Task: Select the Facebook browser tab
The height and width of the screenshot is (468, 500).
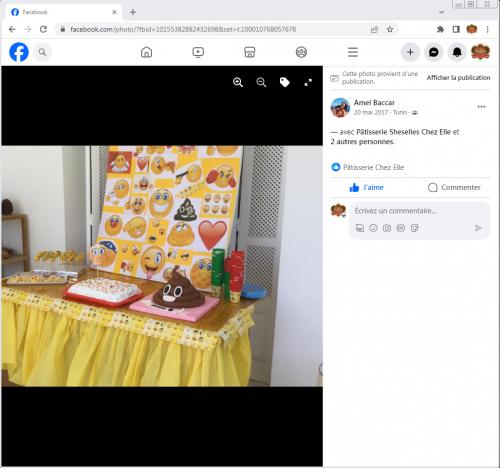Action: click(63, 12)
